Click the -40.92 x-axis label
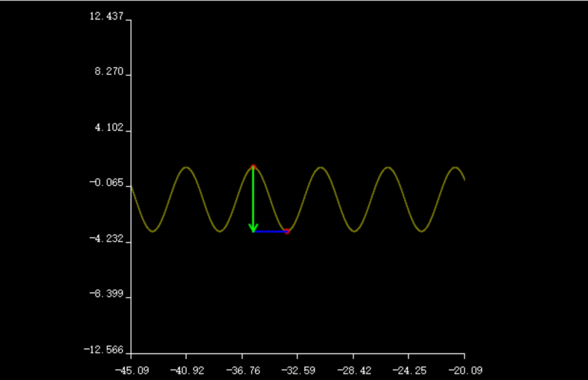Screen dimensions: 588x380 tap(187, 370)
